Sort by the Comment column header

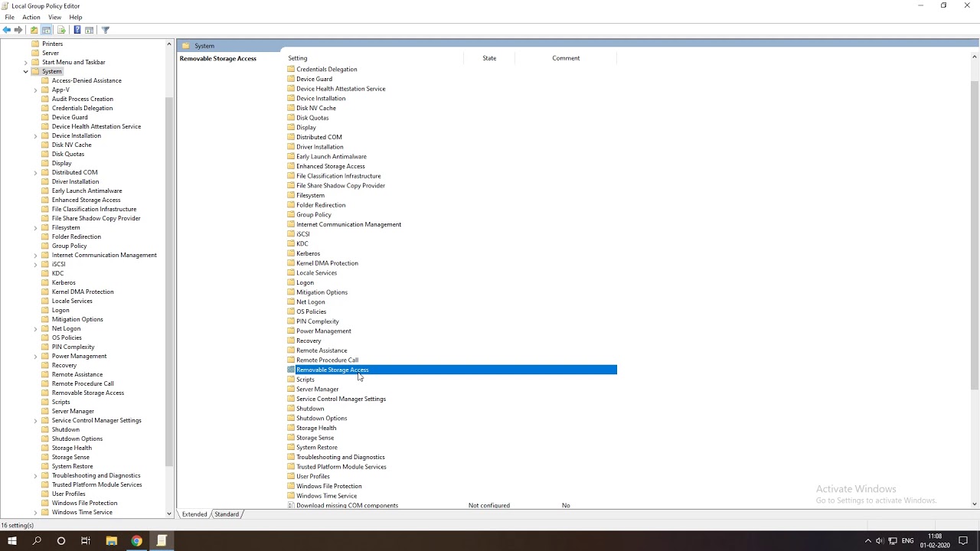pos(566,58)
